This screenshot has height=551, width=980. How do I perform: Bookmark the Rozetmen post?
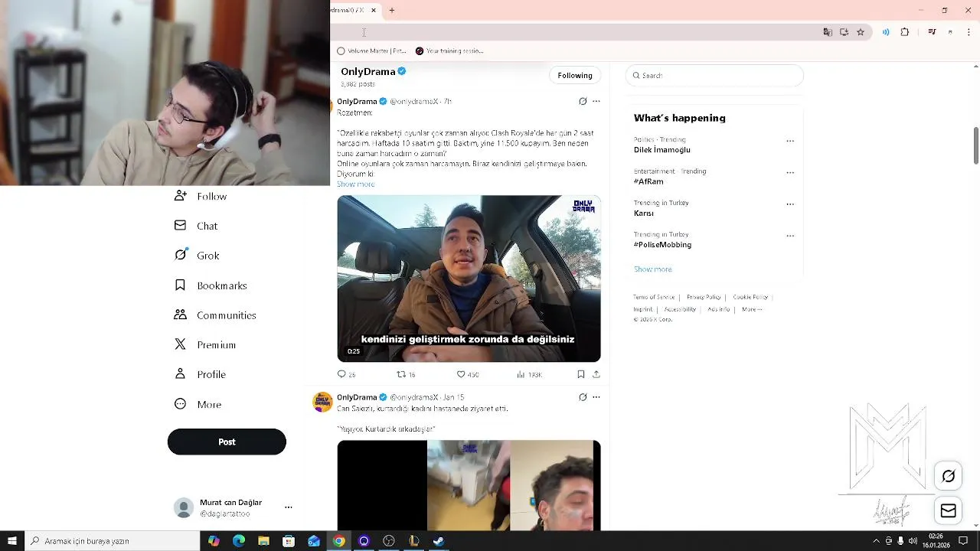pos(581,374)
